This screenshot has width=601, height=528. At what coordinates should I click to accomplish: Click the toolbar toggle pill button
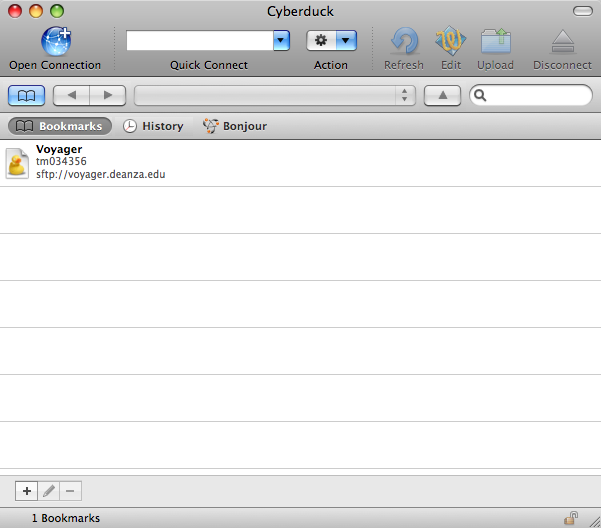583,11
